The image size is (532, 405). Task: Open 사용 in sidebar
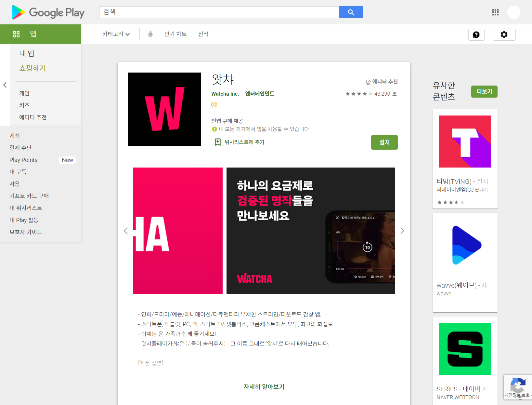coord(15,184)
